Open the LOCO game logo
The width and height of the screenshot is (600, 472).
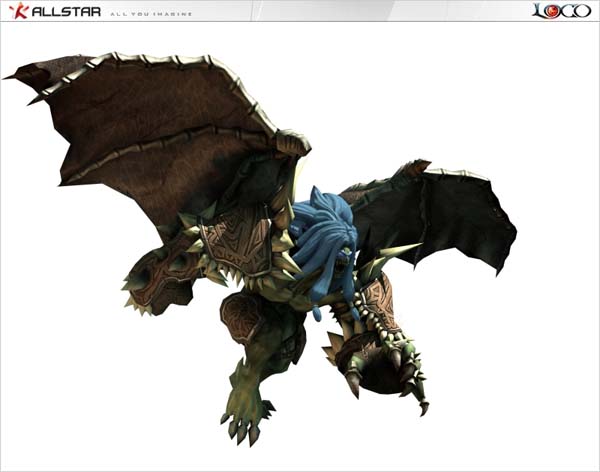pos(563,11)
